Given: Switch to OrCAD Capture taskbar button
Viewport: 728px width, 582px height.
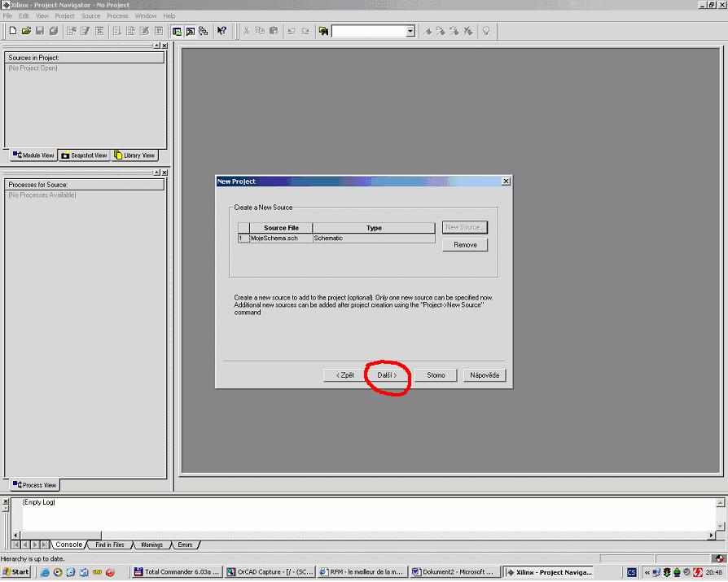Looking at the screenshot, I should pyautogui.click(x=270, y=571).
